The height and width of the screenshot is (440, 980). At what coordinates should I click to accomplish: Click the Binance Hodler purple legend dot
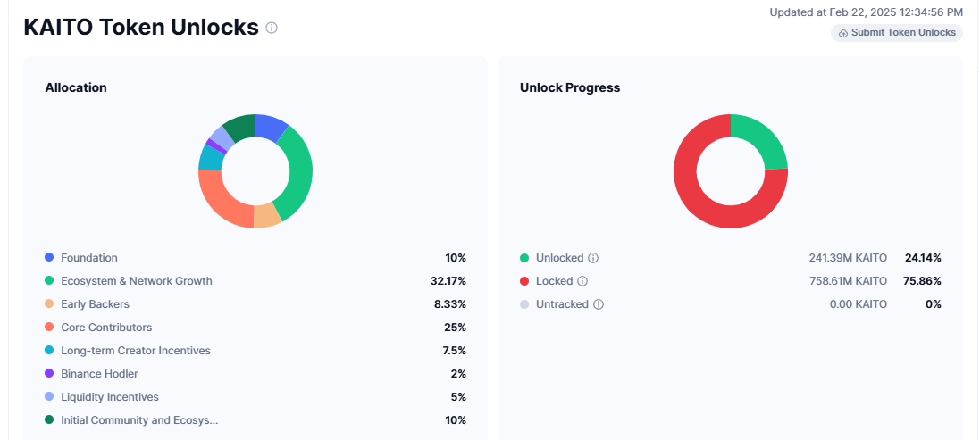pyautogui.click(x=49, y=374)
